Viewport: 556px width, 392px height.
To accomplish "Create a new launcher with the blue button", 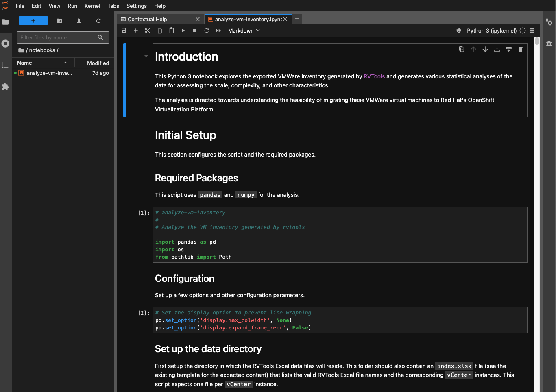I will coord(33,20).
